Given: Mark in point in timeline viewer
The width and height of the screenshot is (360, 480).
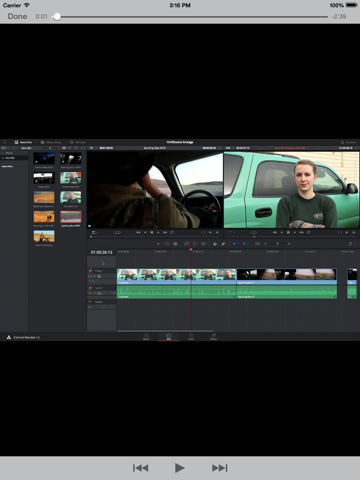Looking at the screenshot, I should 347,232.
